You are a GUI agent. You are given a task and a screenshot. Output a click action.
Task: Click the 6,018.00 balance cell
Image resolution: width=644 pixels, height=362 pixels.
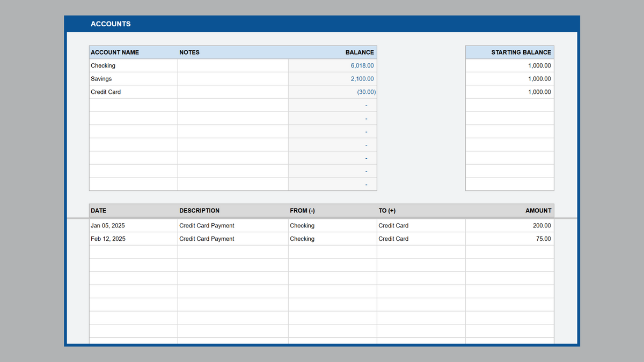[333, 65]
